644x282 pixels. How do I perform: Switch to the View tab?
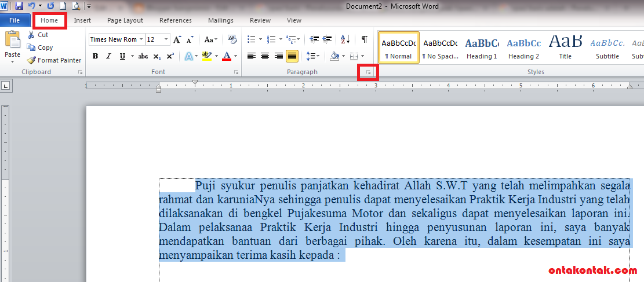coord(294,20)
